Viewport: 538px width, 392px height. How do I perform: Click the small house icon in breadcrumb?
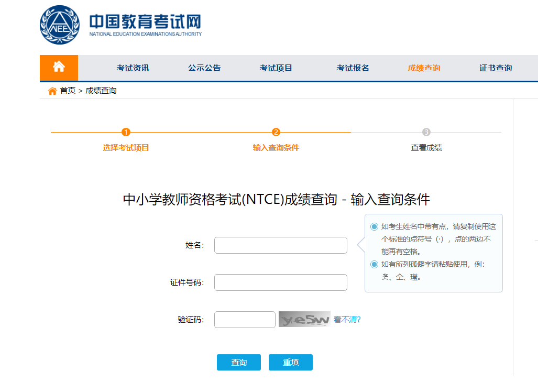pos(52,91)
